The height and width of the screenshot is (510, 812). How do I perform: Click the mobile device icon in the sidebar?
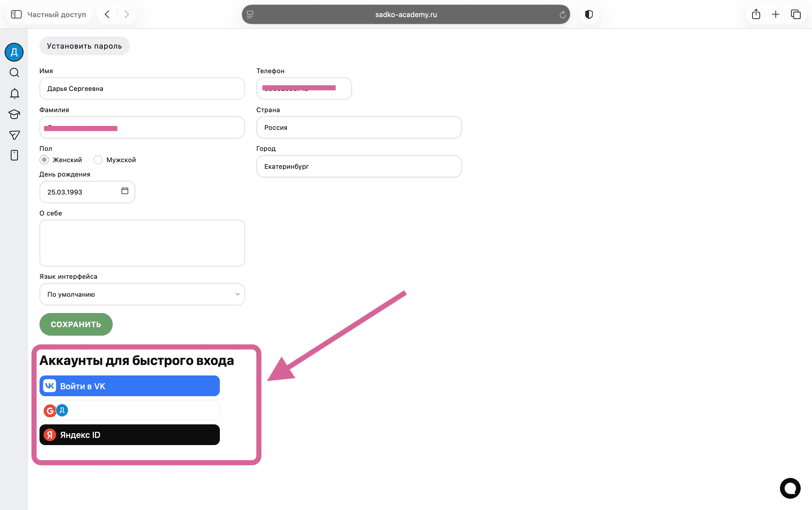pos(14,155)
